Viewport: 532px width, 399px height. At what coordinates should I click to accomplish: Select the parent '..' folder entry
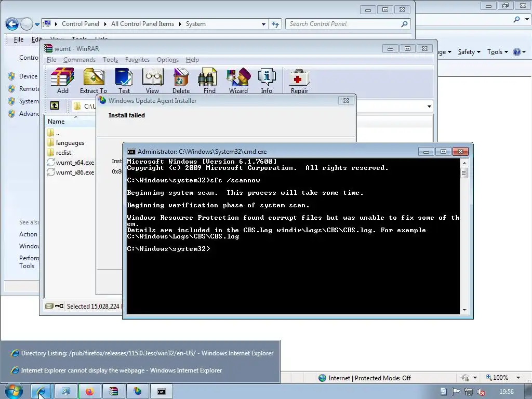coord(54,133)
